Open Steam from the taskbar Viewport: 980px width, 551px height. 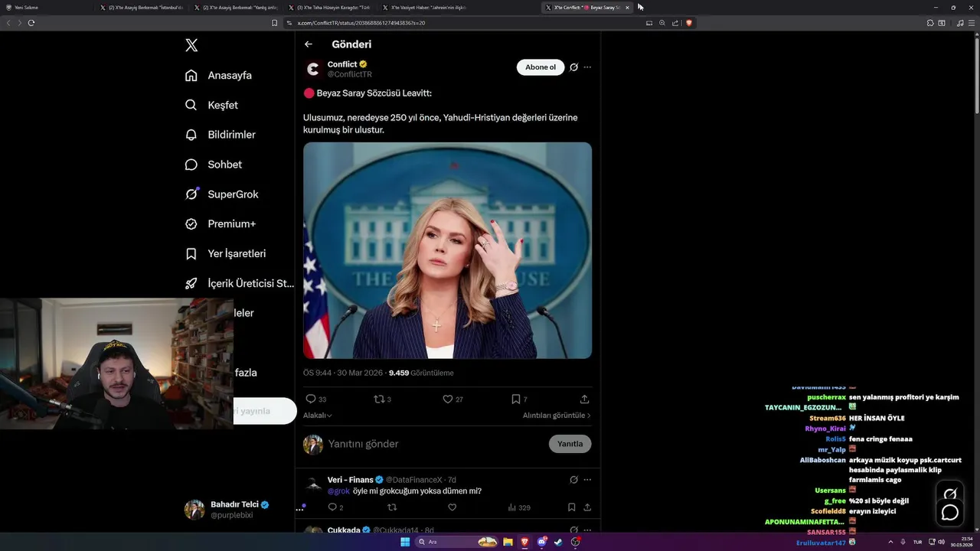[558, 542]
